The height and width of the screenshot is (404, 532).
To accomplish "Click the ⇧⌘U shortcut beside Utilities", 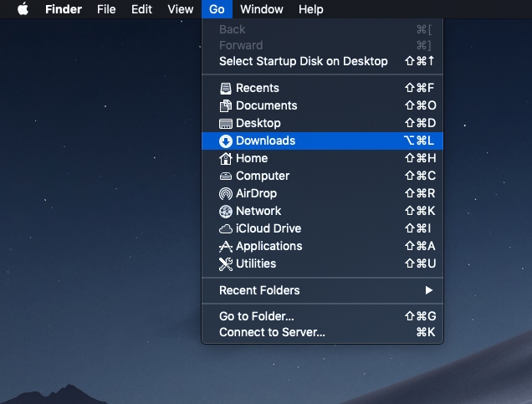I will 420,264.
